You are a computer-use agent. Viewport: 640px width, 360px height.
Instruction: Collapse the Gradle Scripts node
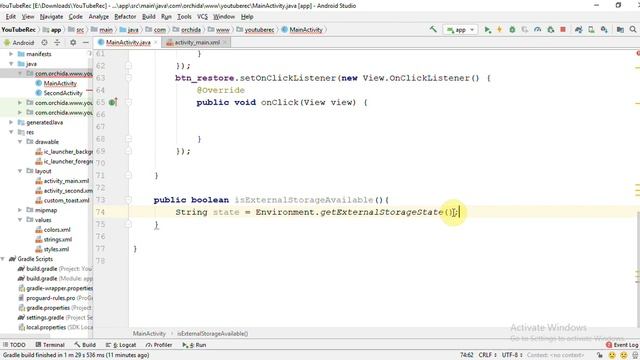pyautogui.click(x=2, y=259)
